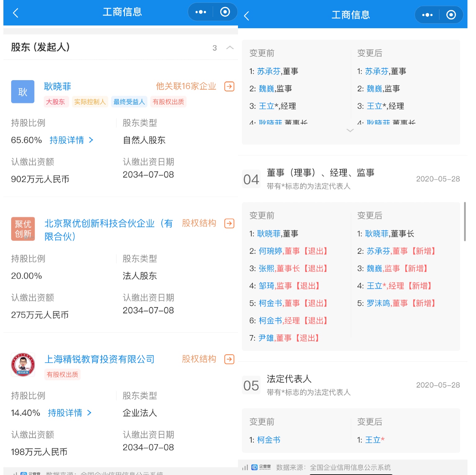The width and height of the screenshot is (476, 475).
Task: Expand the truncated change record list
Action: tap(350, 131)
